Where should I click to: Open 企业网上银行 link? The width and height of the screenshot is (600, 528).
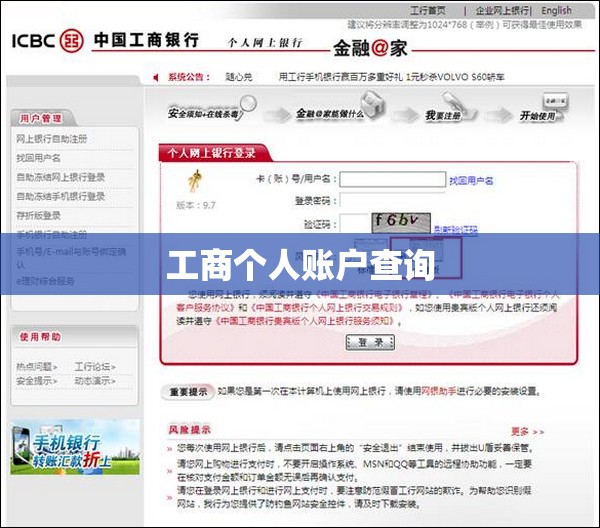click(x=502, y=10)
